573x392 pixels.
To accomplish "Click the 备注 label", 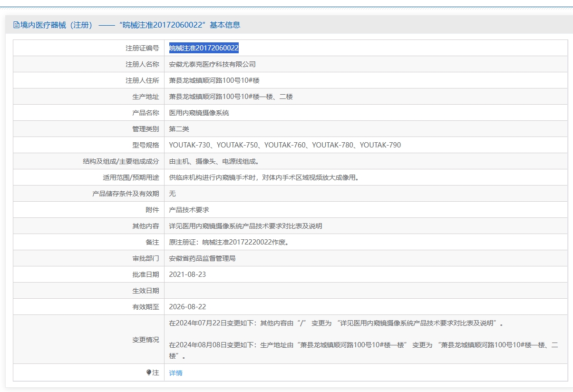I will coord(152,242).
